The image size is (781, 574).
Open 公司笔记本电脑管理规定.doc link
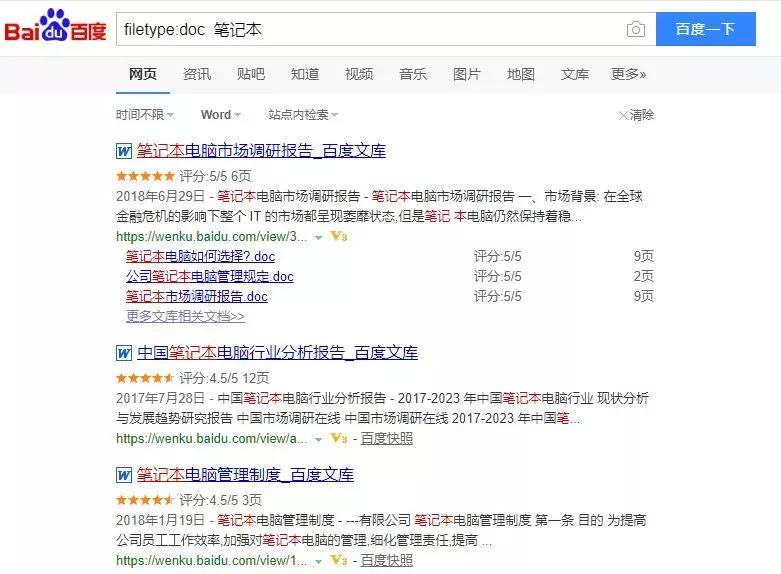coord(210,276)
